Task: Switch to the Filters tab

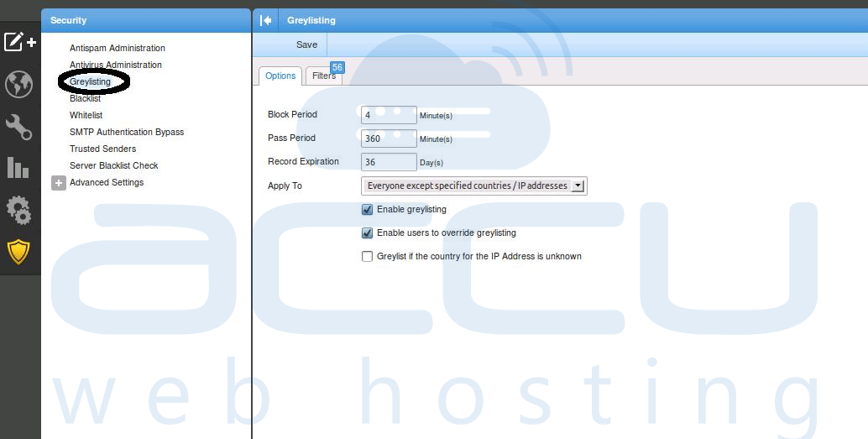Action: tap(324, 76)
